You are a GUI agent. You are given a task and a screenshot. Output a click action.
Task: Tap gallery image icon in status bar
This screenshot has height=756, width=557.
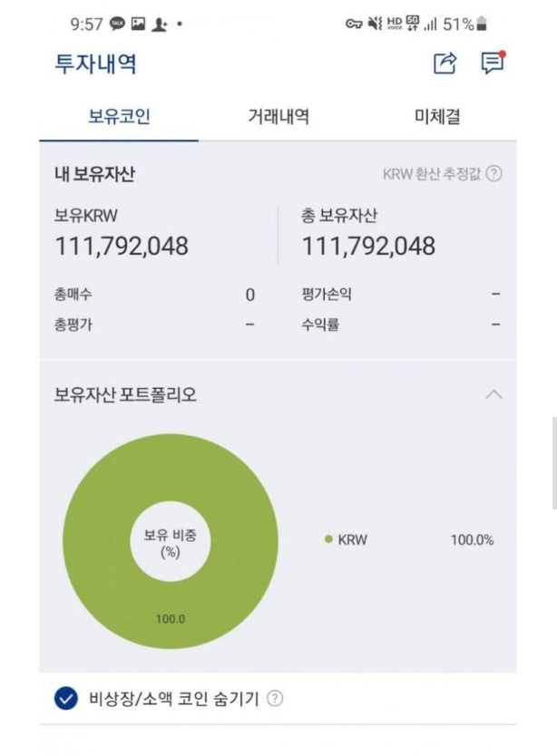pyautogui.click(x=139, y=24)
